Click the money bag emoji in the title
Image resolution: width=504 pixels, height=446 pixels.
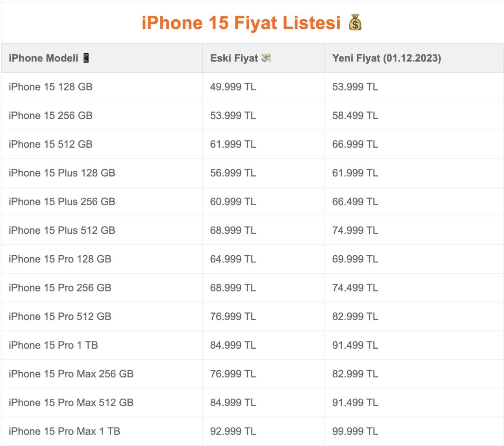355,22
